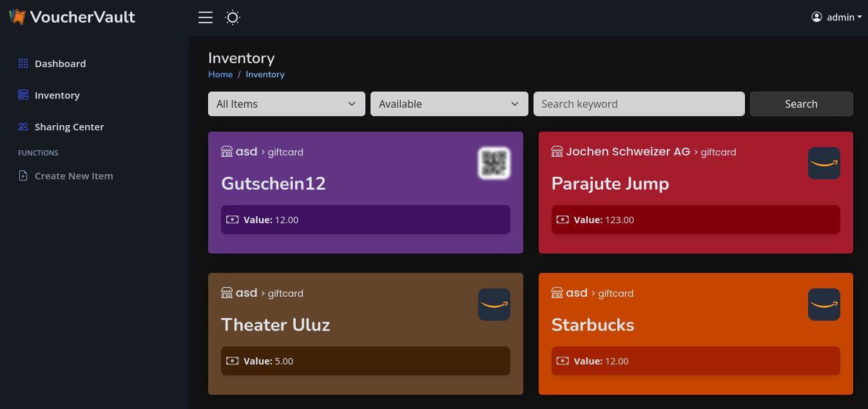The image size is (868, 409).
Task: Click the Dashboard grid icon
Action: pyautogui.click(x=23, y=63)
